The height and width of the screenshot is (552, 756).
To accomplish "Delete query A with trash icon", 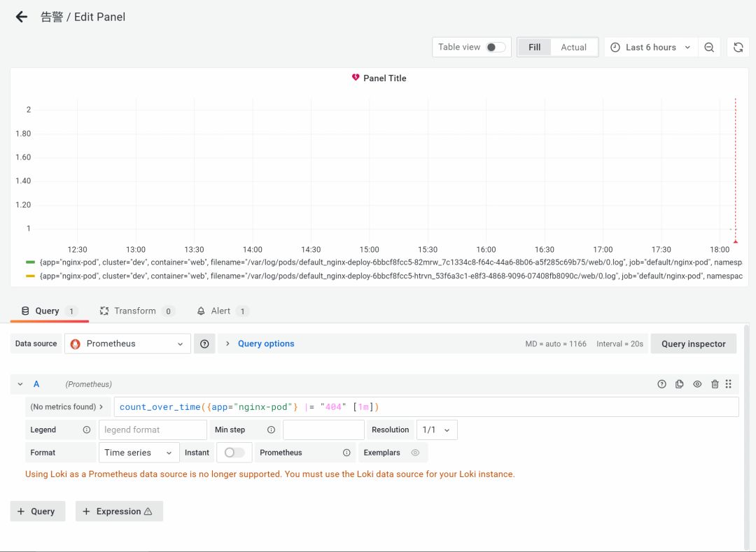I will click(715, 384).
